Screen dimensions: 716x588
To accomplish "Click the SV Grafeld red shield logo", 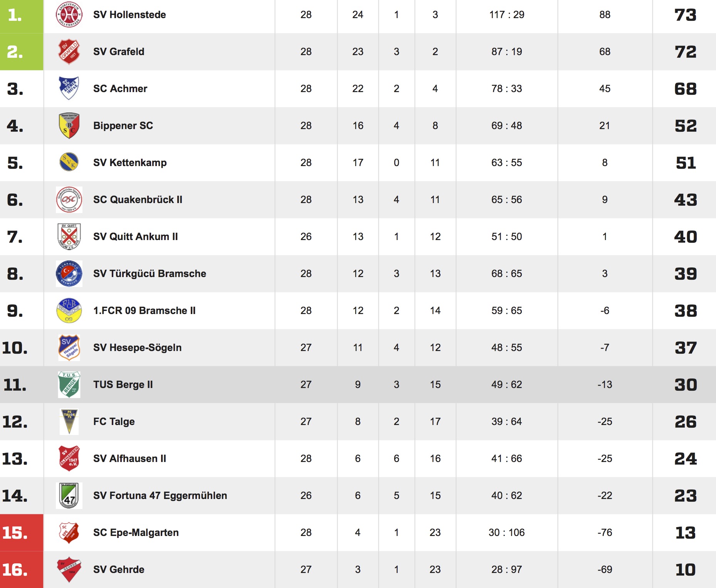I will (x=69, y=52).
